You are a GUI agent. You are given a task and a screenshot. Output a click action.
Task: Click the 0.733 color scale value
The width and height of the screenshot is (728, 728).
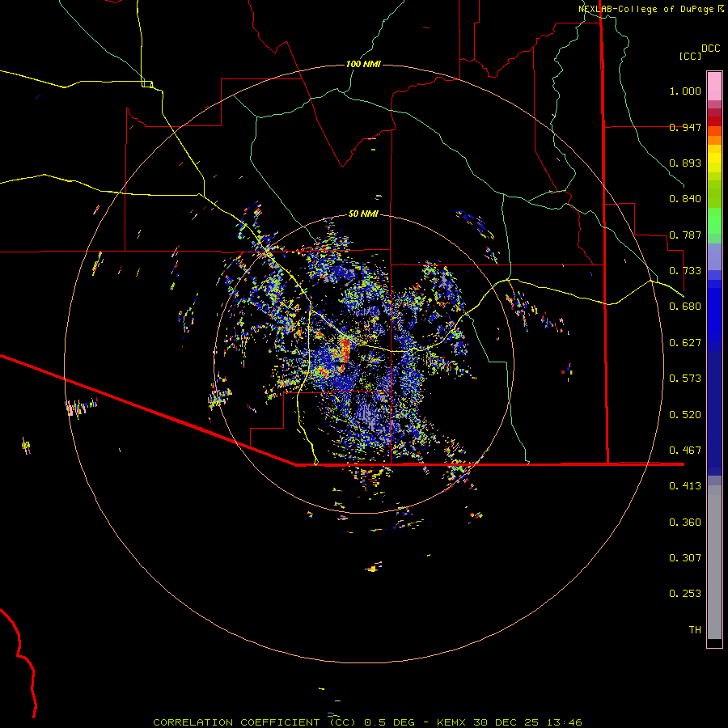point(685,271)
